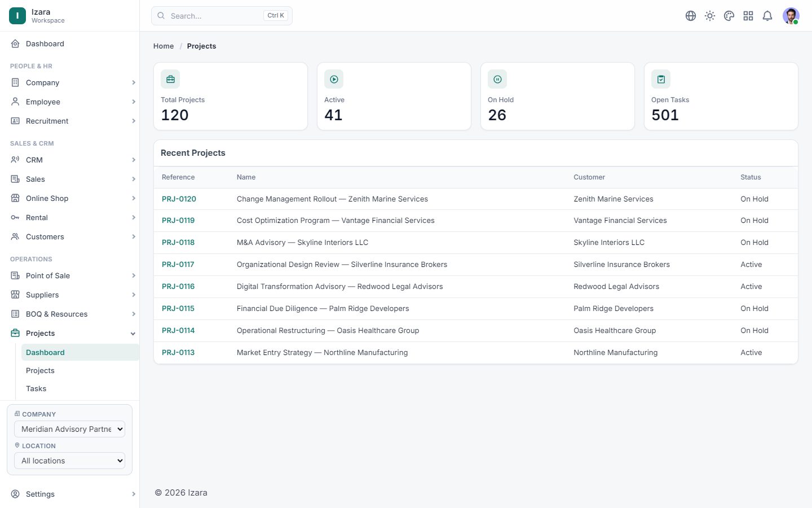Expand the Recruitment menu chevron
The image size is (812, 508).
(x=134, y=121)
